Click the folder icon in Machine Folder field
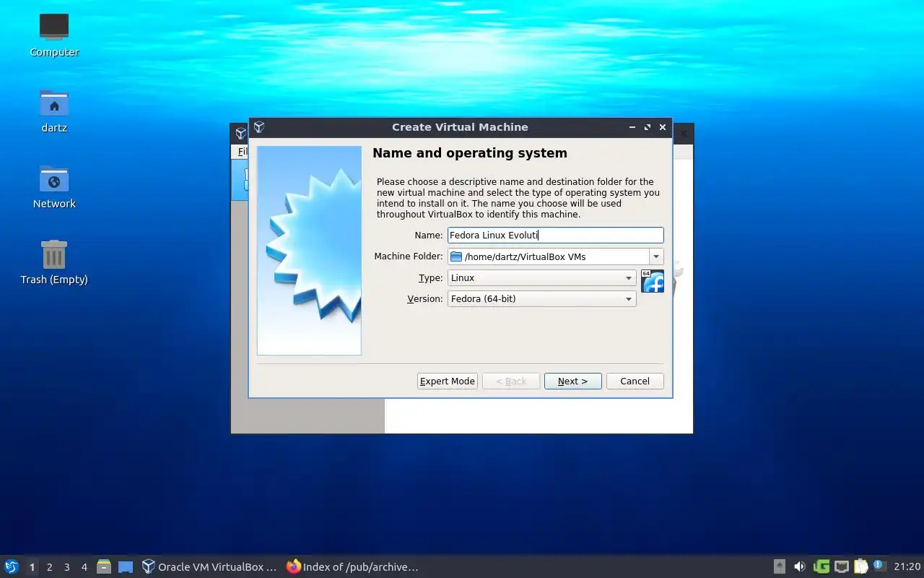Screen dimensions: 924x578 click(456, 256)
